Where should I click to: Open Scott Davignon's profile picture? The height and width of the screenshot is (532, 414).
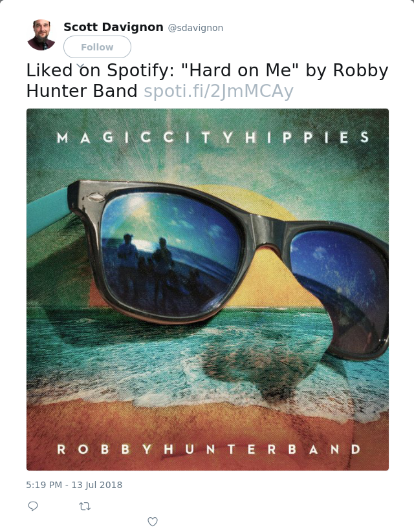pos(41,35)
